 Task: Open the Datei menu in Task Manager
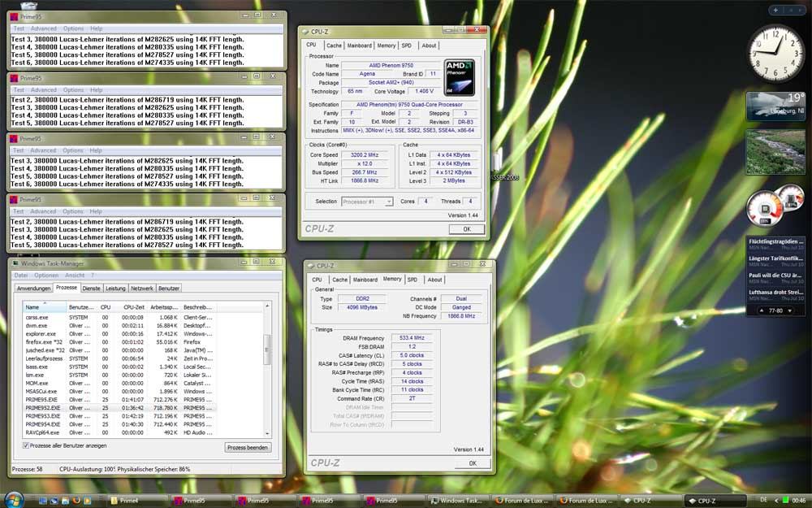point(21,276)
